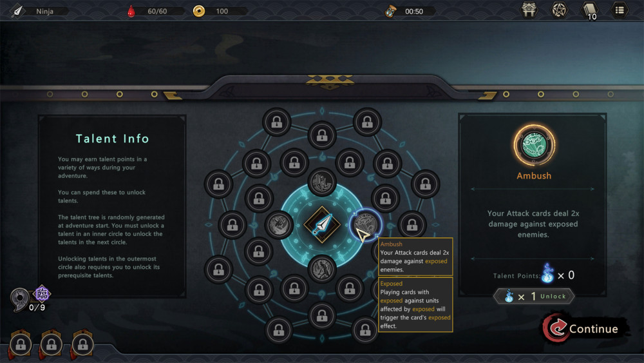Select the talent node left of center emblem
The height and width of the screenshot is (363, 644).
(x=279, y=224)
